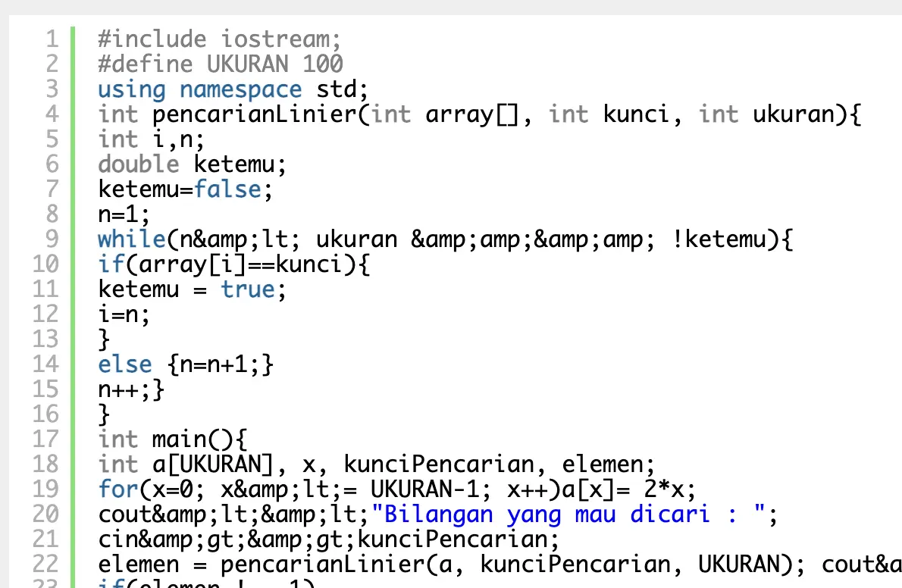Click the namespace keyword on line 3

(241, 89)
